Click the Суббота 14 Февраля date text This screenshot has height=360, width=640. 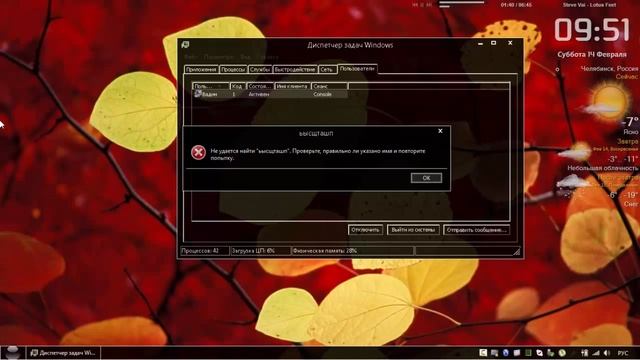591,54
